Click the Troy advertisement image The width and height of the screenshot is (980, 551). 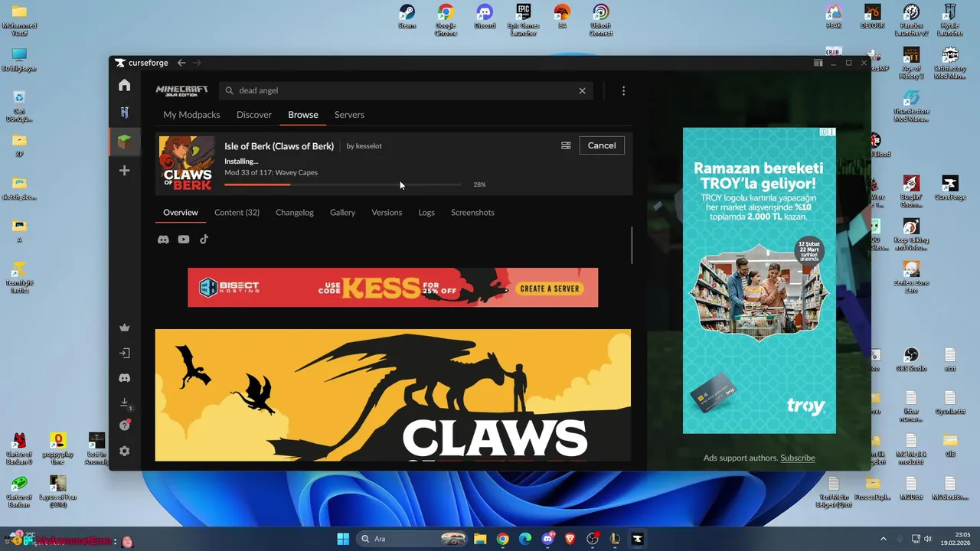click(759, 280)
